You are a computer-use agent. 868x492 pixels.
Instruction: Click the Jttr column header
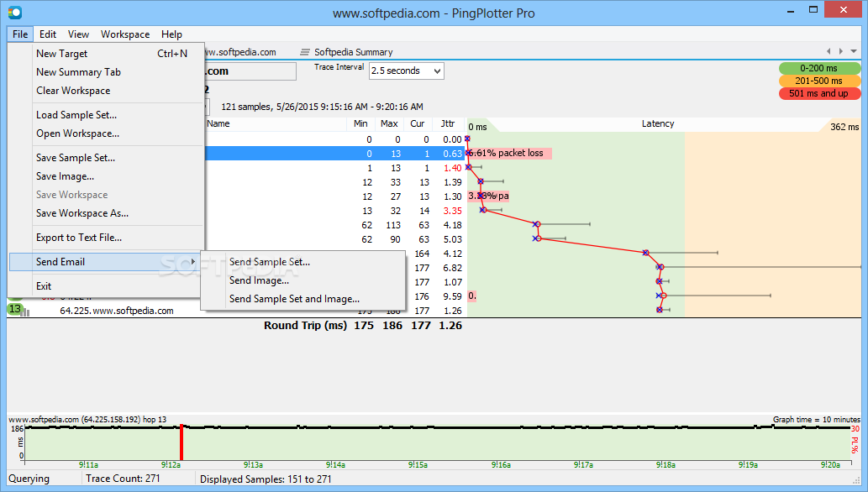448,124
